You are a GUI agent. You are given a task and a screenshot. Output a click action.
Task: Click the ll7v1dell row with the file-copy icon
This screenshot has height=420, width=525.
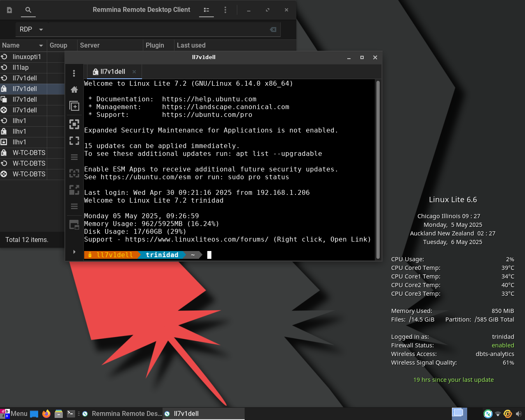pos(32,99)
